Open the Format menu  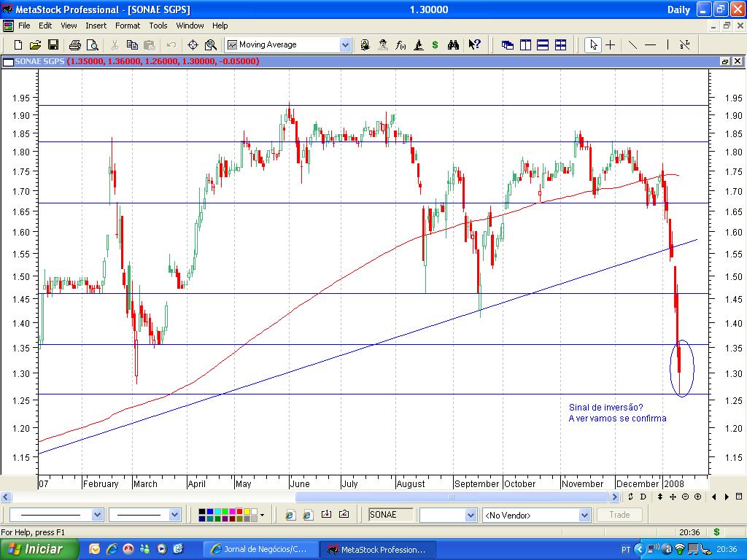[x=128, y=26]
